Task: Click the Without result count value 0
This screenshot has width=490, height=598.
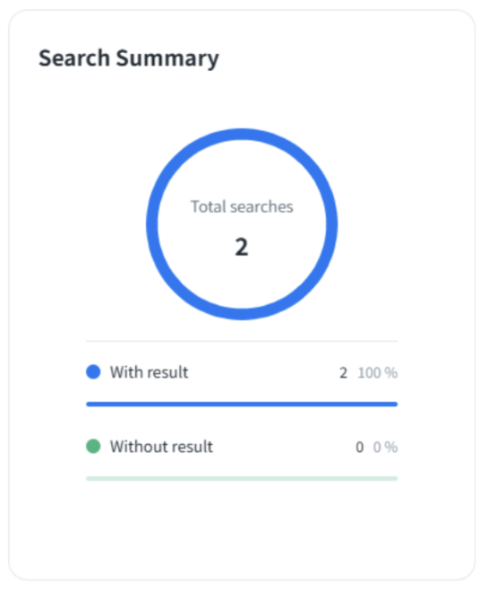Action: [360, 447]
